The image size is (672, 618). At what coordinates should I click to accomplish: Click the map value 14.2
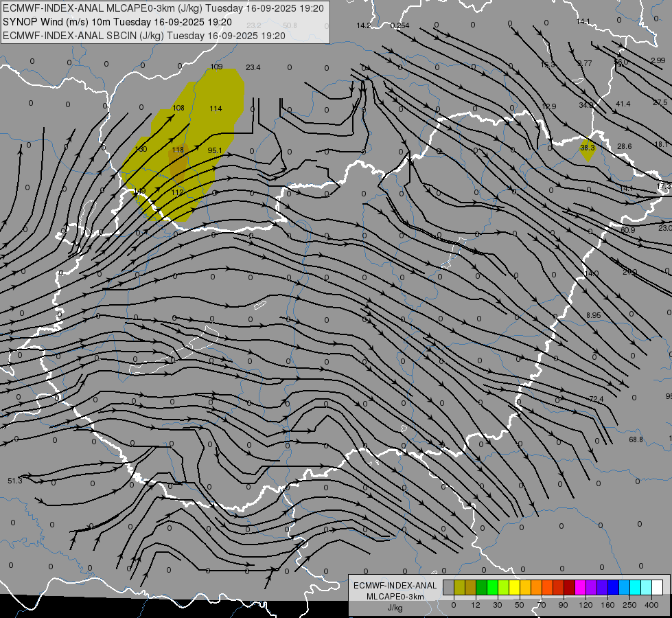[363, 25]
